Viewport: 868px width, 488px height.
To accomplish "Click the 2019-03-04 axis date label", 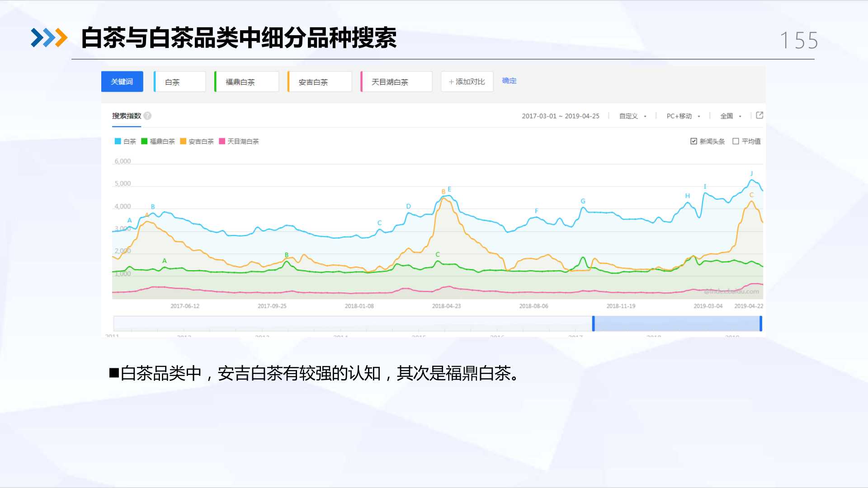I will tap(708, 306).
